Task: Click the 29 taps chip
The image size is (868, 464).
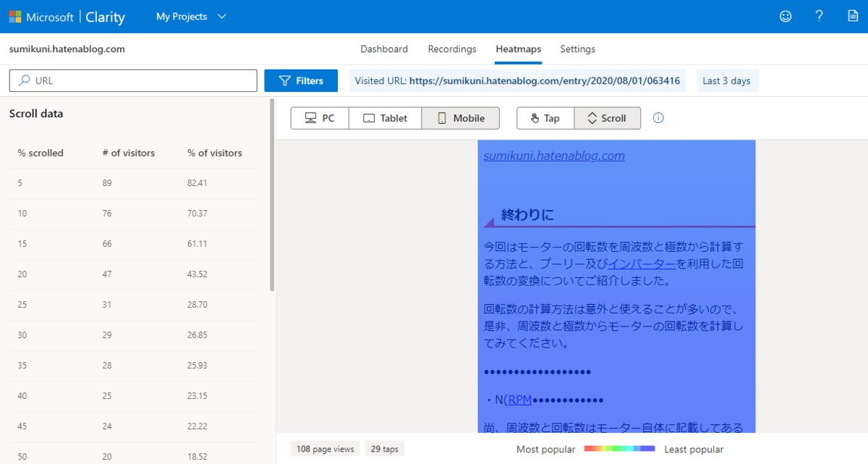Action: click(x=384, y=448)
